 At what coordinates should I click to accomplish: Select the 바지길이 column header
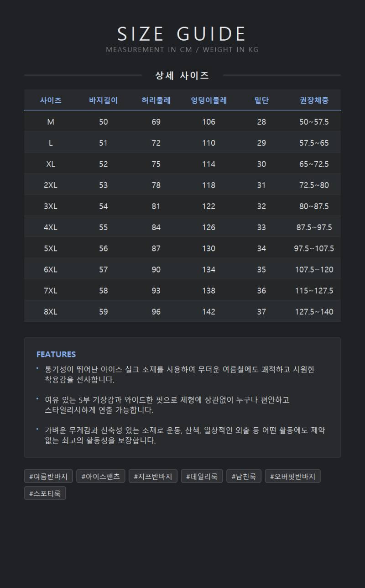[104, 100]
